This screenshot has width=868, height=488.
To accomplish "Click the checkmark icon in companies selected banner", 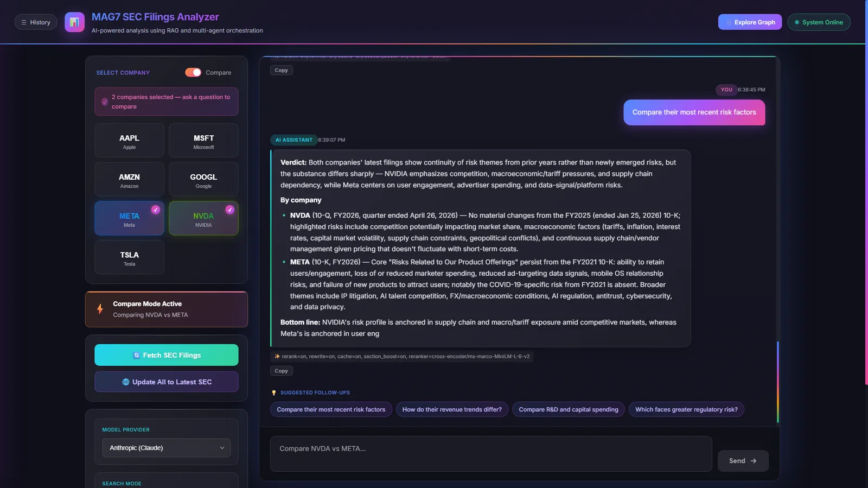I will pos(105,102).
